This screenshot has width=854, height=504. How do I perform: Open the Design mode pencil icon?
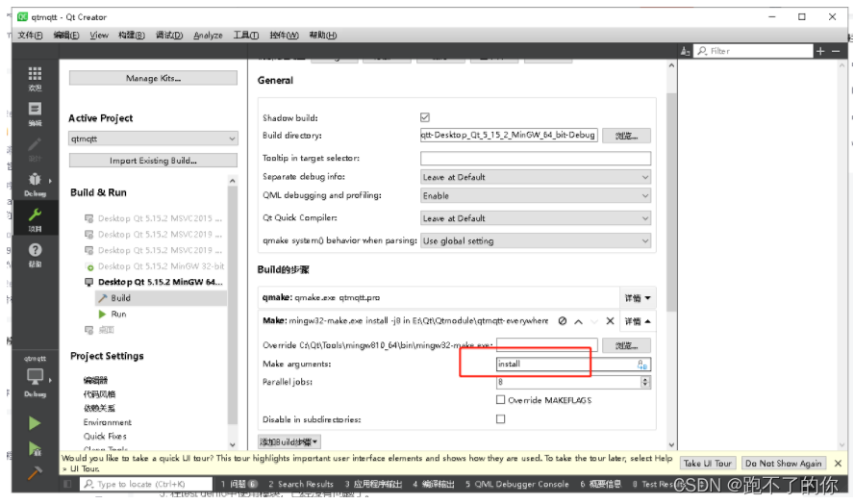point(35,149)
